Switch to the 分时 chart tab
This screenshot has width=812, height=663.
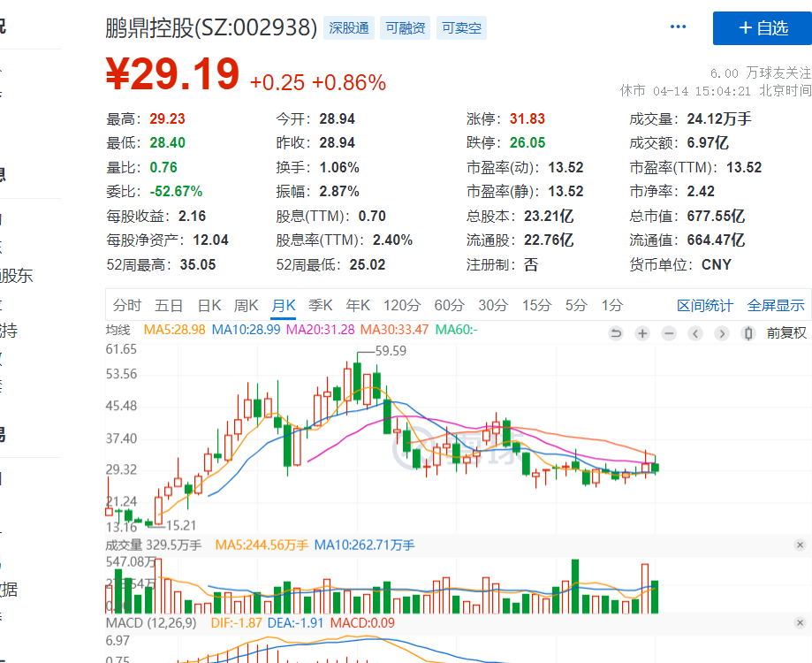(x=127, y=305)
